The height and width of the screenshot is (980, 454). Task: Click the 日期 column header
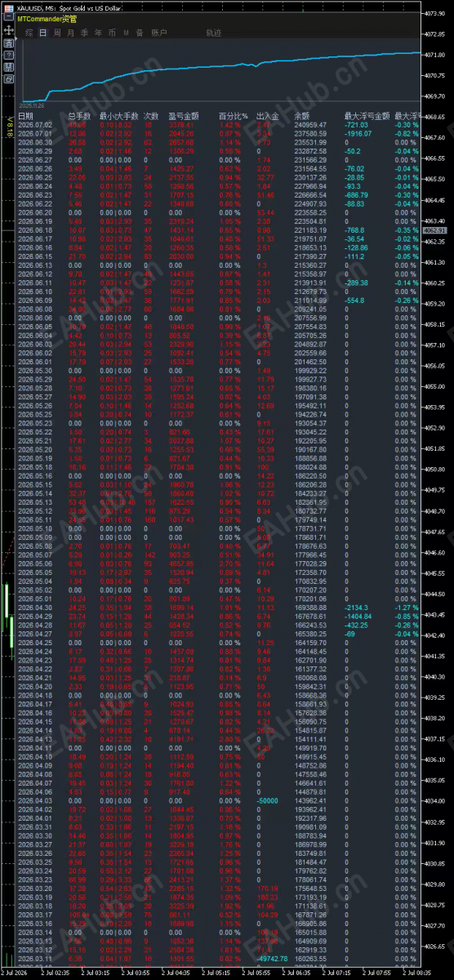26,117
